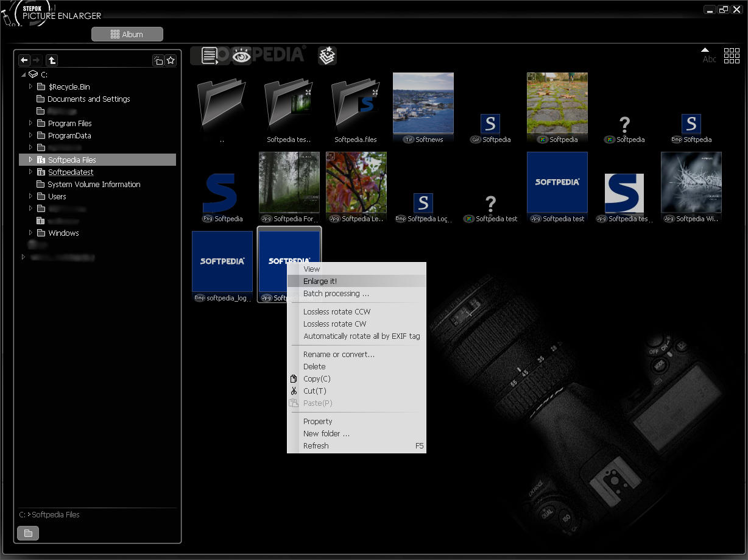Viewport: 748px width, 560px height.
Task: Select the Softpediatest folder label in tree
Action: (71, 172)
